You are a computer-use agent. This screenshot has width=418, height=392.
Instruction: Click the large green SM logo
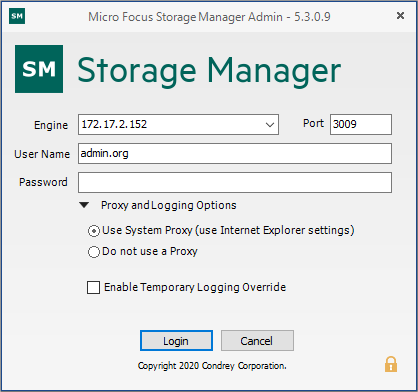tap(39, 69)
